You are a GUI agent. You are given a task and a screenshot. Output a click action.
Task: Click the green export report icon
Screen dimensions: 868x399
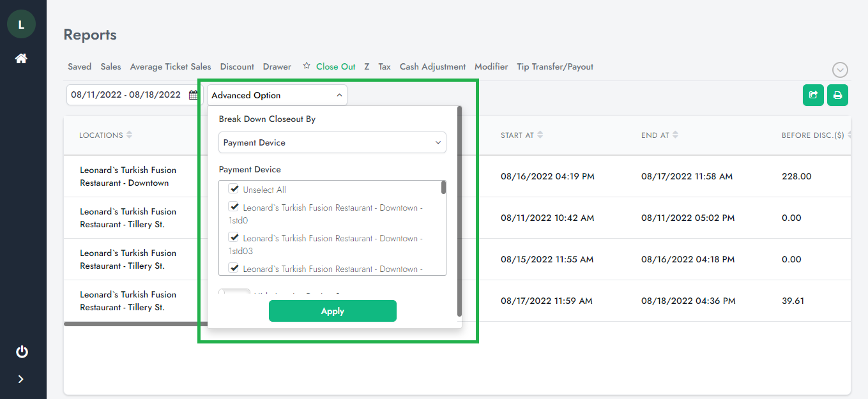click(x=813, y=95)
